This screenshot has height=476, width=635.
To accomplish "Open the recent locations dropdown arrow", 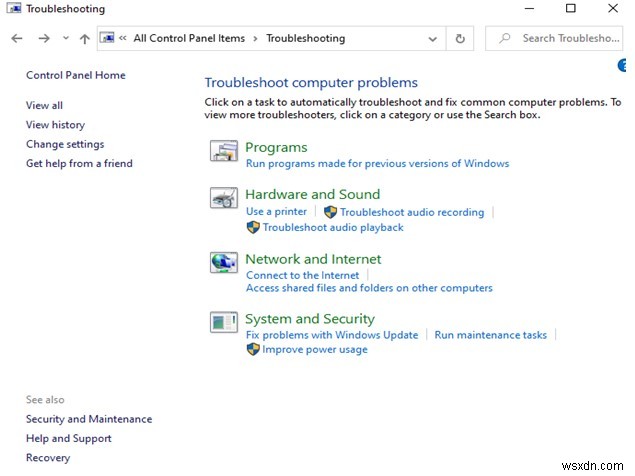I will (x=66, y=38).
